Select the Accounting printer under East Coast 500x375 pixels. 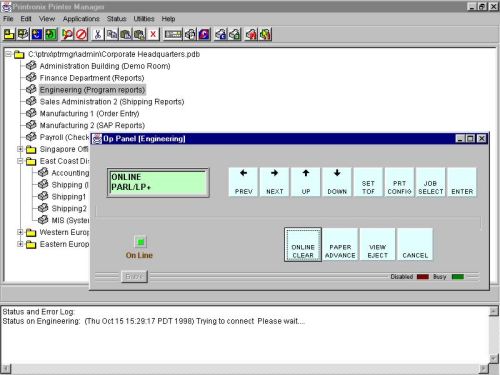point(70,173)
